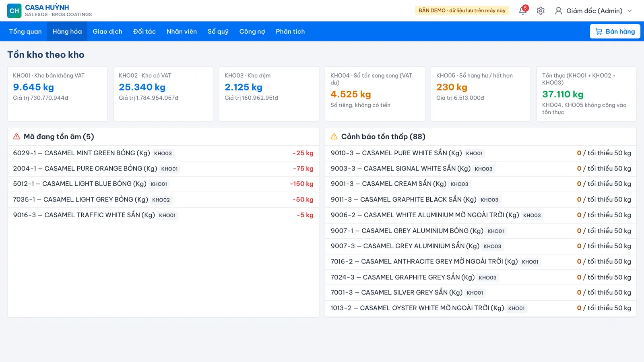The width and height of the screenshot is (644, 362).
Task: Select the KHO05 Sổ hàng hư card
Action: (481, 94)
